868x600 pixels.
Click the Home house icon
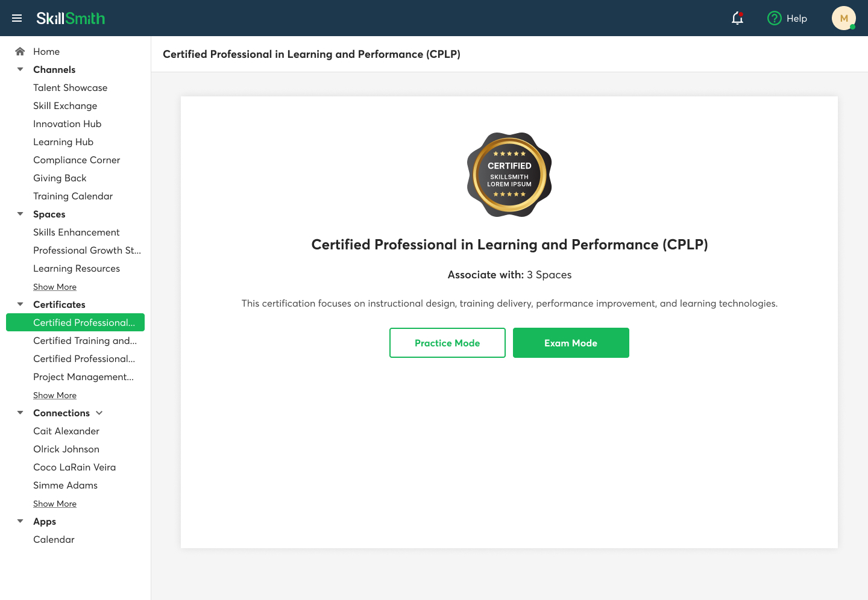[20, 51]
